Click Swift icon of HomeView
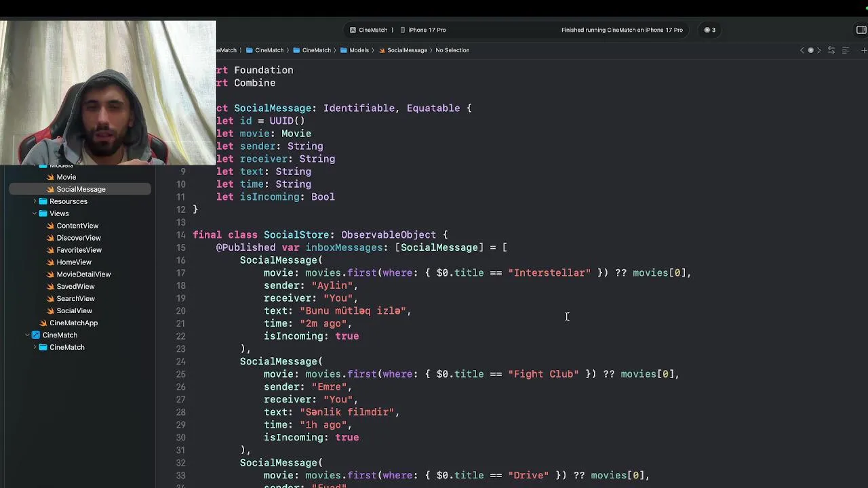 (50, 262)
